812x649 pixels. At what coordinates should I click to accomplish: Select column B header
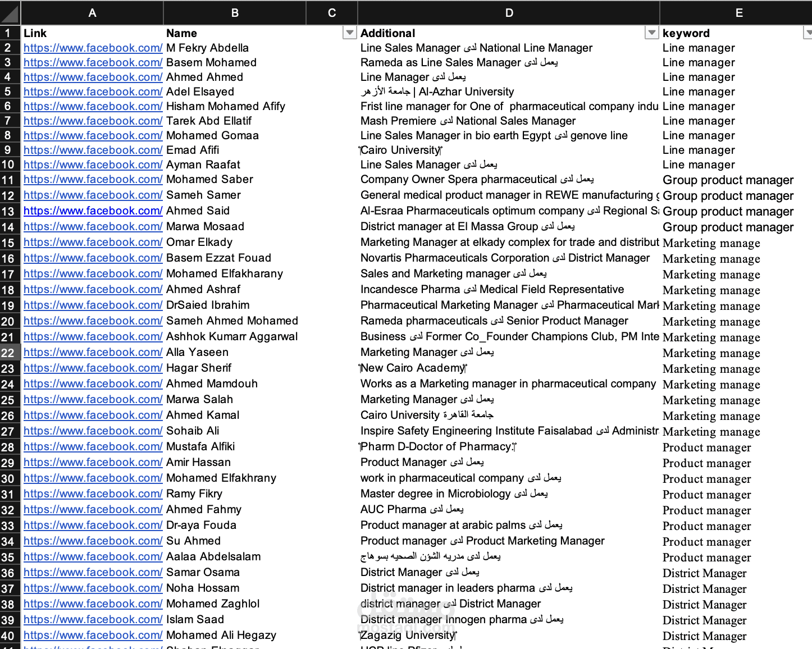(235, 13)
